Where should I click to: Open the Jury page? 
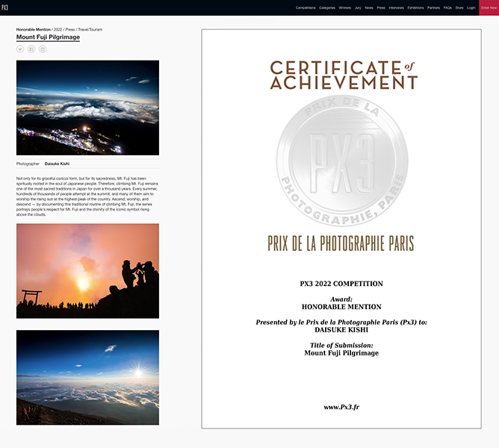coord(359,7)
